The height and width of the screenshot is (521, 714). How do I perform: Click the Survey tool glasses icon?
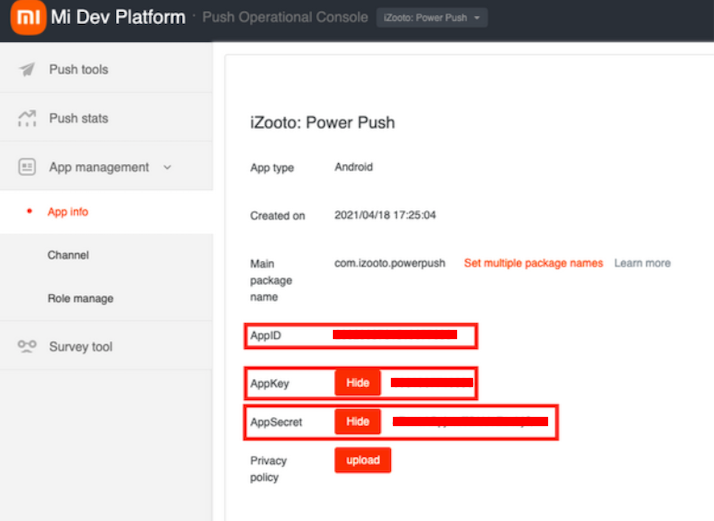(27, 346)
